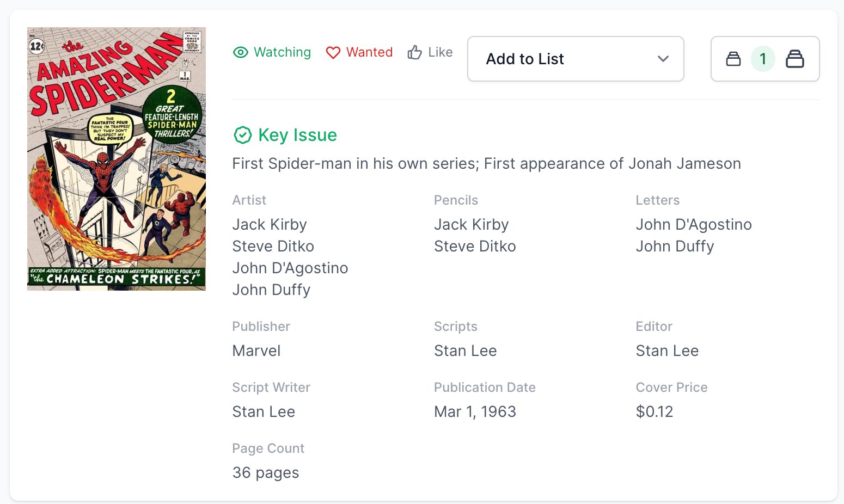Click Steve Ditko under Pencils

coord(475,246)
